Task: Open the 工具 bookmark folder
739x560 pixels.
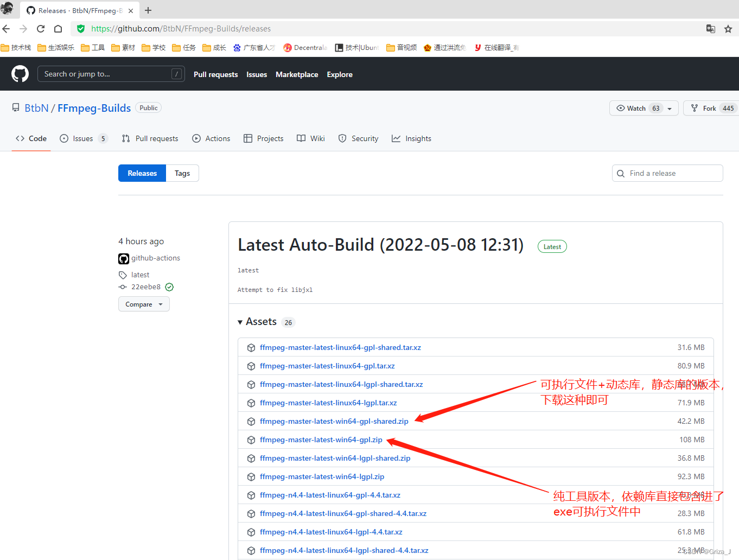Action: [x=93, y=48]
